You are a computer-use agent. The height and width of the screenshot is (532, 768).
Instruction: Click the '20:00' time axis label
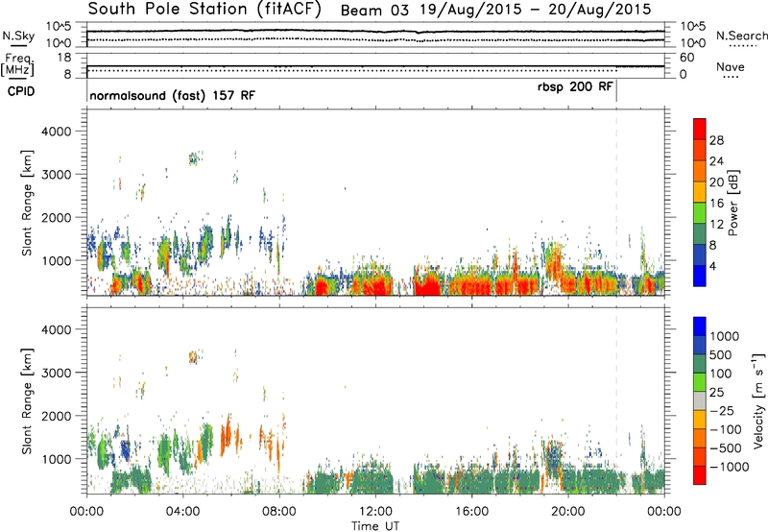click(567, 512)
